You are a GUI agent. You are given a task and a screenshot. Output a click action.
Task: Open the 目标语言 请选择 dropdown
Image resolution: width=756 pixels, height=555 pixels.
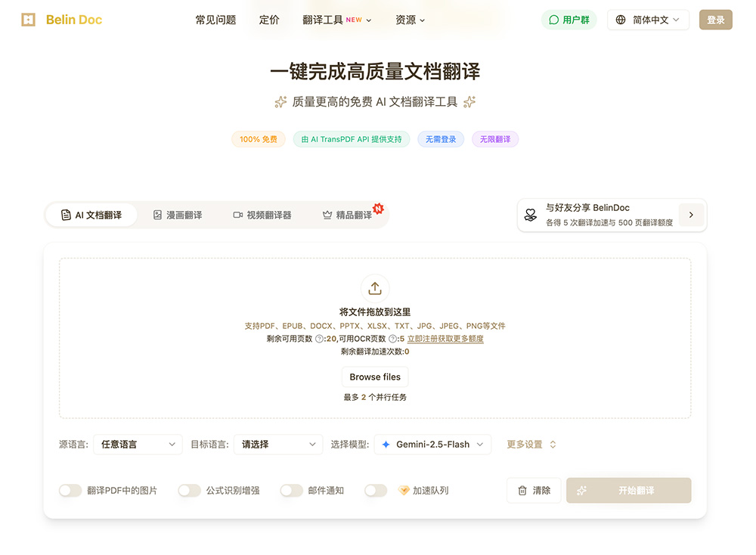(x=278, y=445)
